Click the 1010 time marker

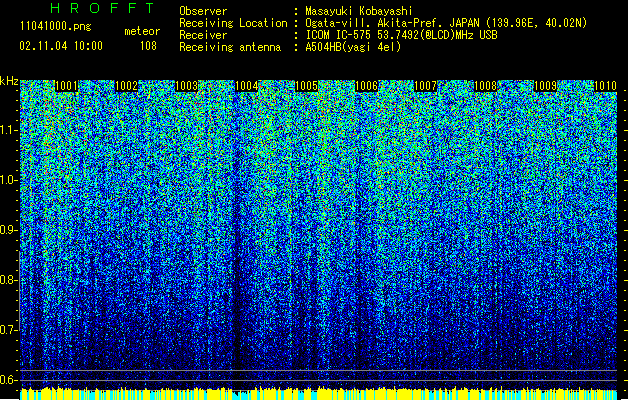[x=605, y=86]
